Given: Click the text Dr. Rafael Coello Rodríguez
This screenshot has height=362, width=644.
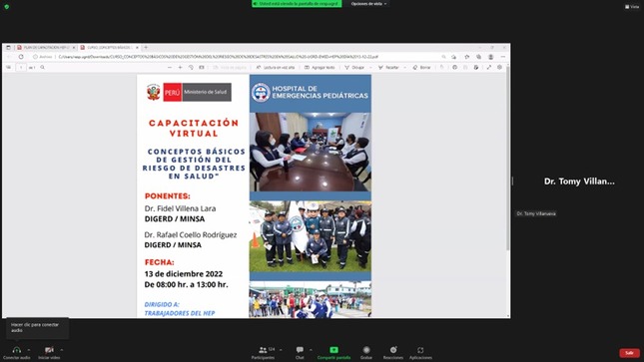Looking at the screenshot, I should (191, 234).
